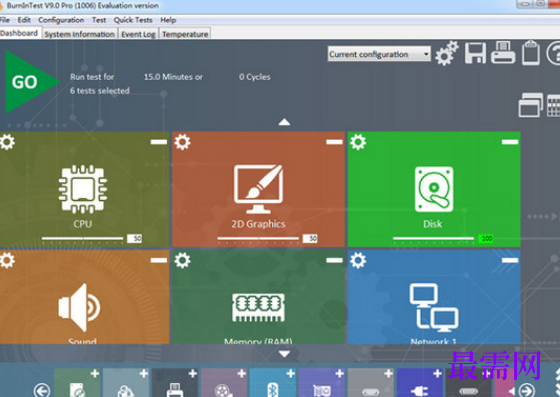The image size is (560, 397).
Task: Select the 3D graphics tile in bottom strip
Action: (126, 383)
